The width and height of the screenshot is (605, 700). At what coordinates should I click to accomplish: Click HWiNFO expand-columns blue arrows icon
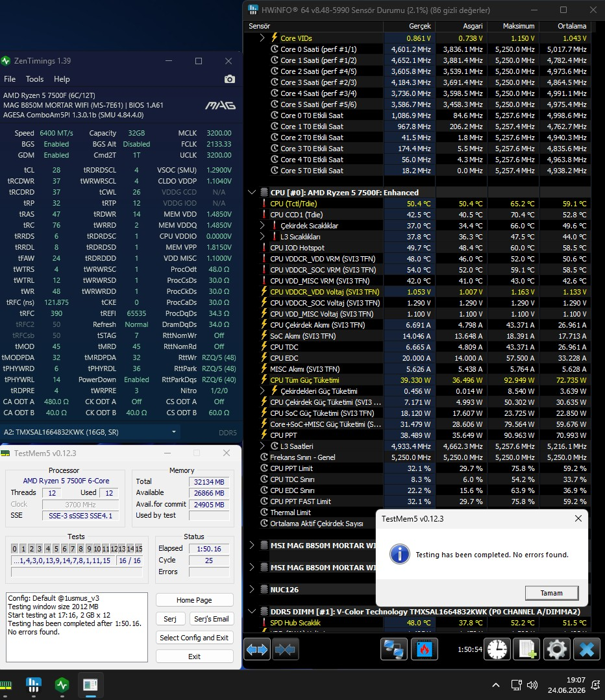pyautogui.click(x=257, y=649)
